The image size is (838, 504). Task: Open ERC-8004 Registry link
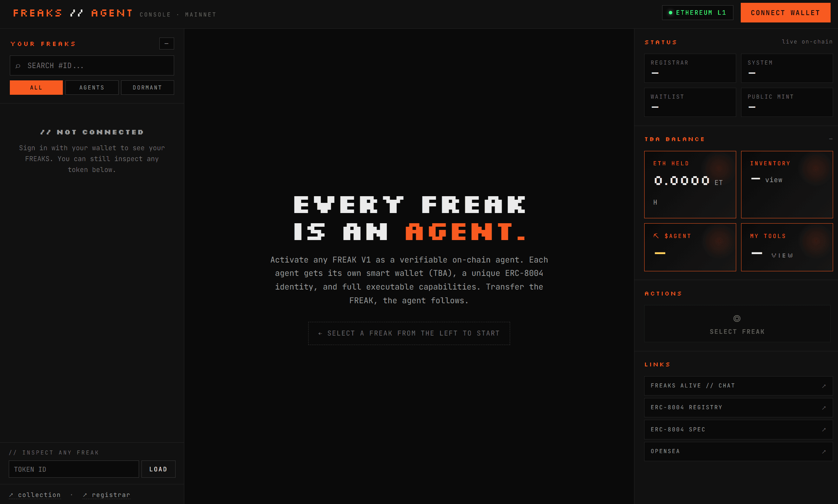pos(739,407)
